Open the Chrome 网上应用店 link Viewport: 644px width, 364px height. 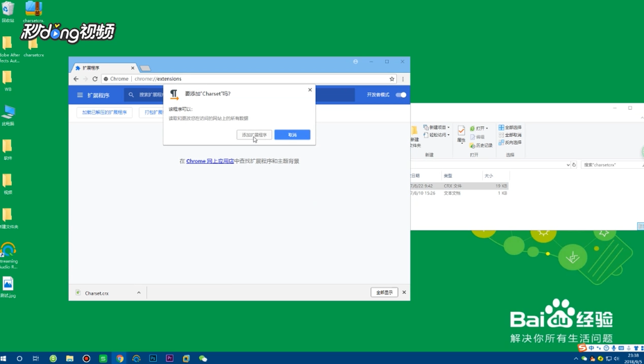[210, 161]
